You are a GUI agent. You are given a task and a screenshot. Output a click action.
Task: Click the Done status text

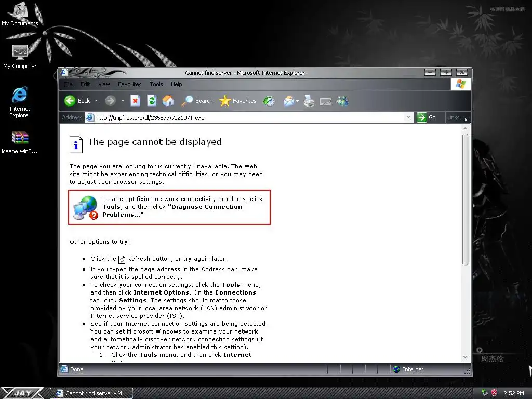pos(77,369)
